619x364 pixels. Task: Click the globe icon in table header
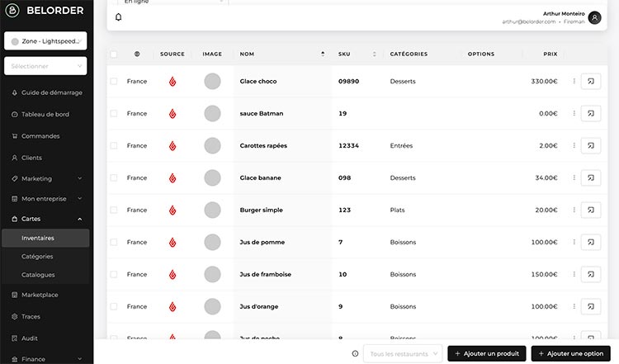tap(137, 54)
